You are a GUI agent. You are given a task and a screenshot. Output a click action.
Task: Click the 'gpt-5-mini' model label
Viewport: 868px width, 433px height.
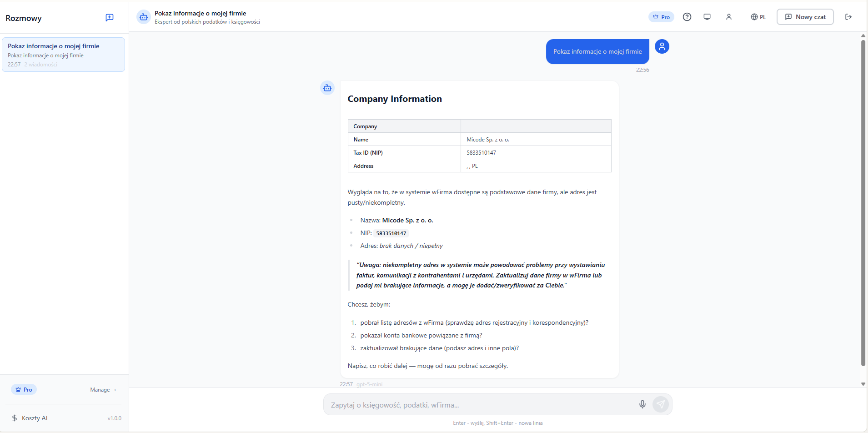(369, 384)
